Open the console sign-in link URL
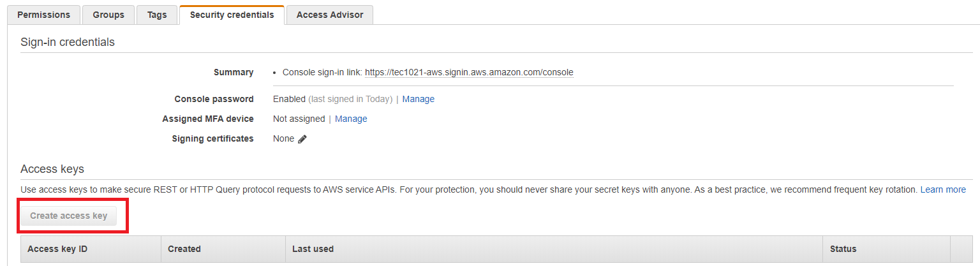The width and height of the screenshot is (980, 266). pyautogui.click(x=469, y=73)
